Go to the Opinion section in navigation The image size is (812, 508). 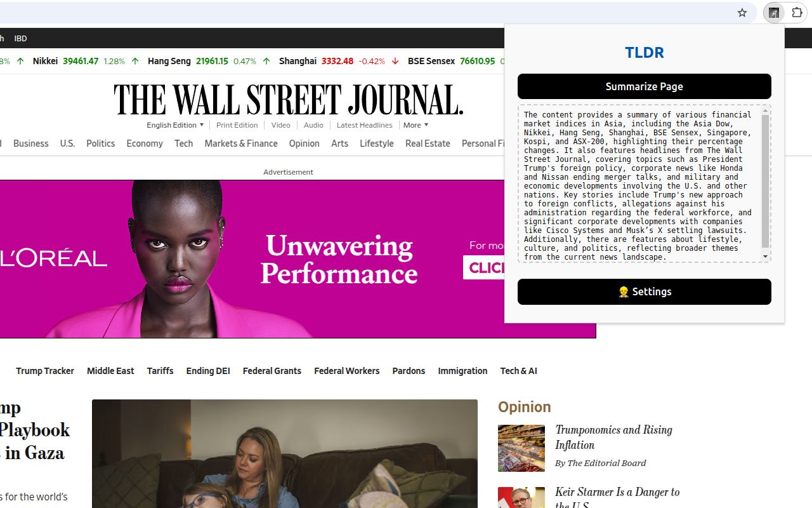[x=304, y=144]
